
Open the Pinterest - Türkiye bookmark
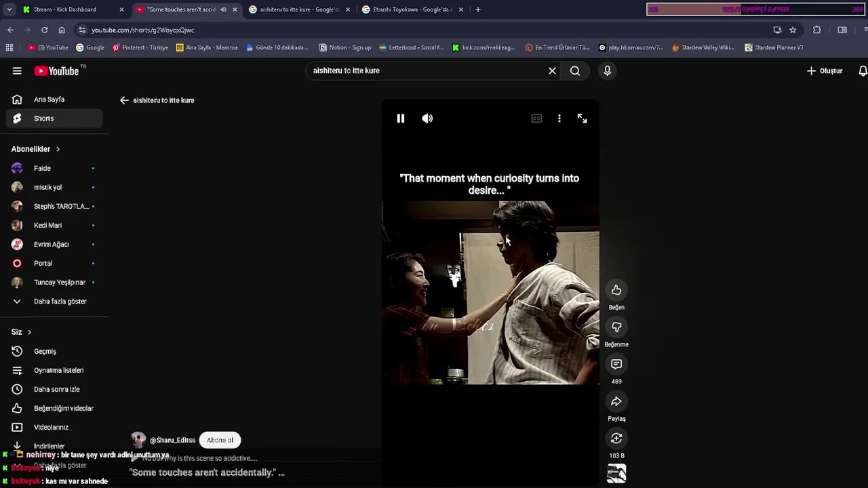coord(140,47)
